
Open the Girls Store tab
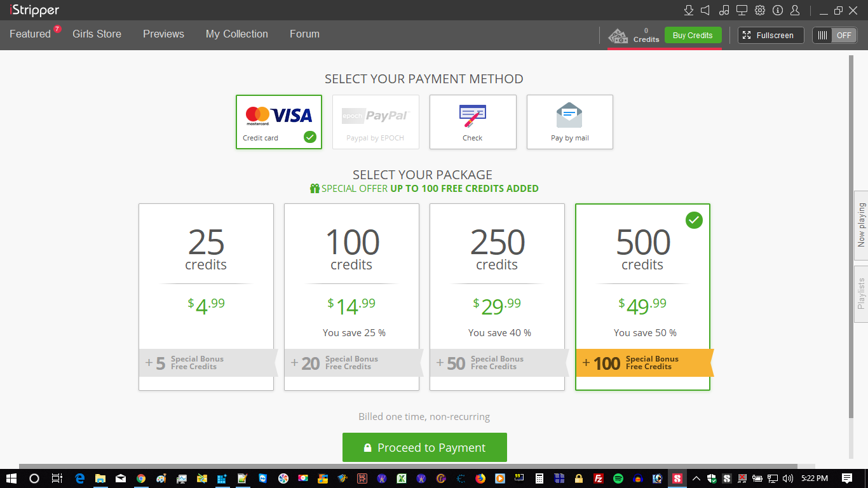tap(97, 34)
